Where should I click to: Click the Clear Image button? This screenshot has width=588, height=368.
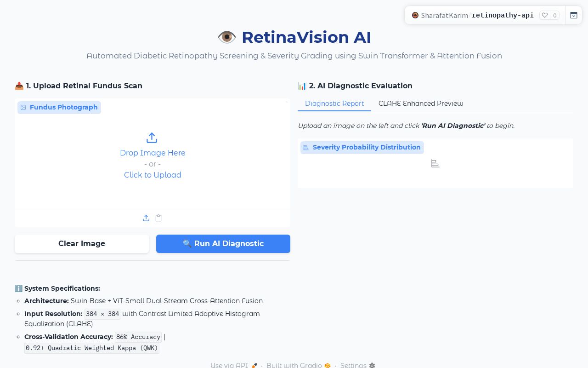(x=82, y=244)
